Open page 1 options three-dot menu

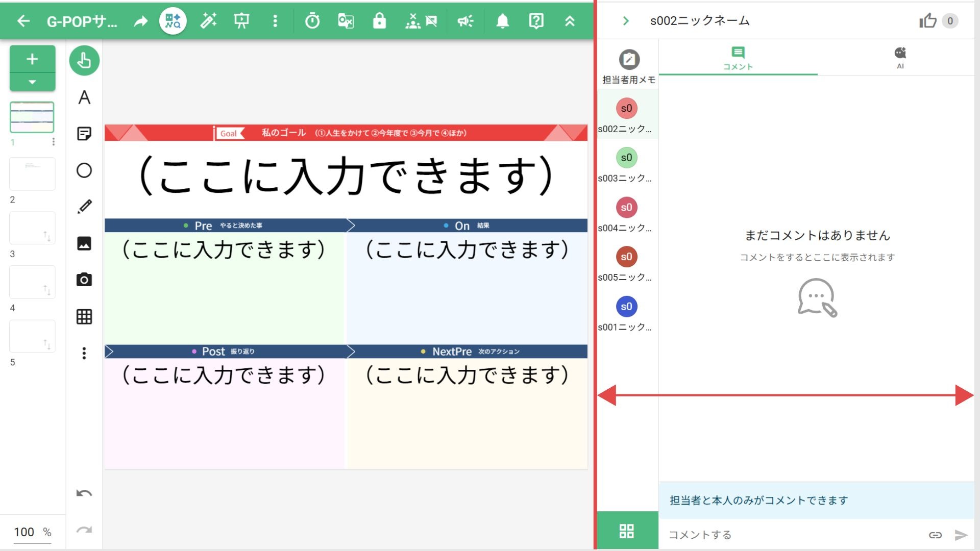[x=53, y=142]
